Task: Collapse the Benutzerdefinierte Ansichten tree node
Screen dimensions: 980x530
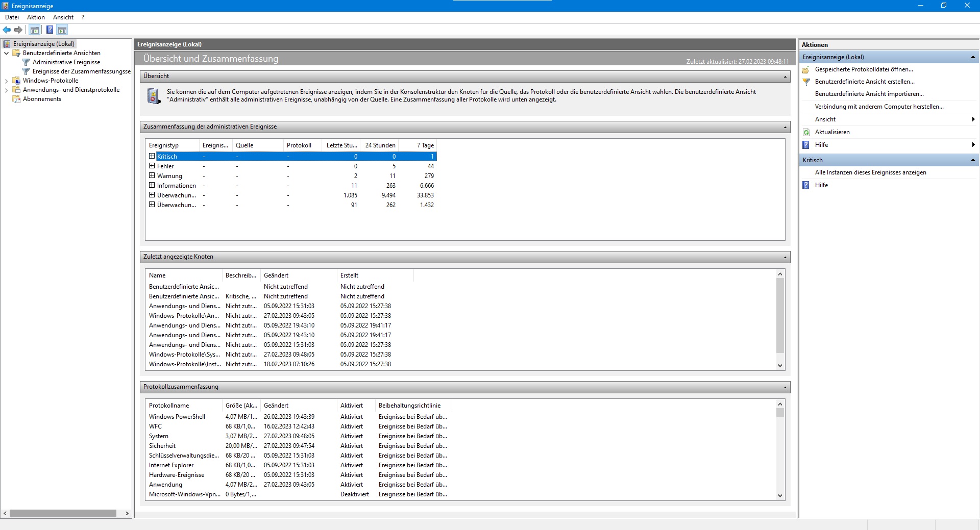Action: pyautogui.click(x=6, y=53)
